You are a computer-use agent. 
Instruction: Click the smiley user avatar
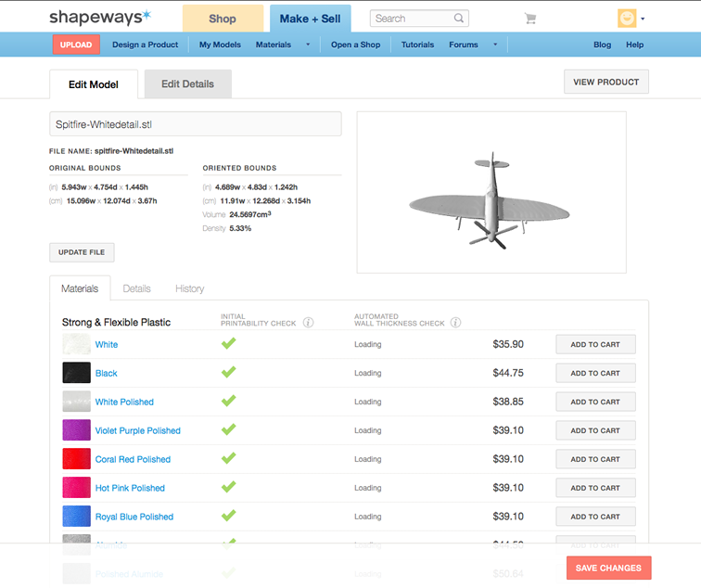point(627,19)
